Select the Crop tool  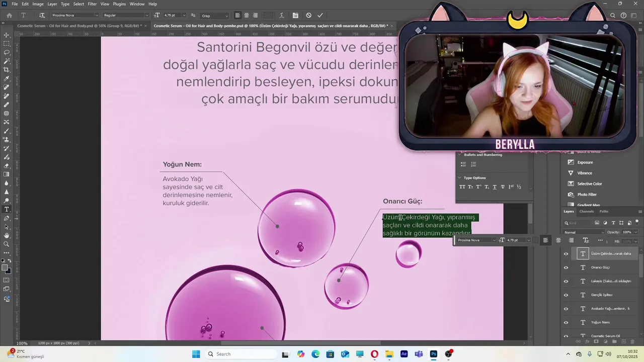point(7,70)
